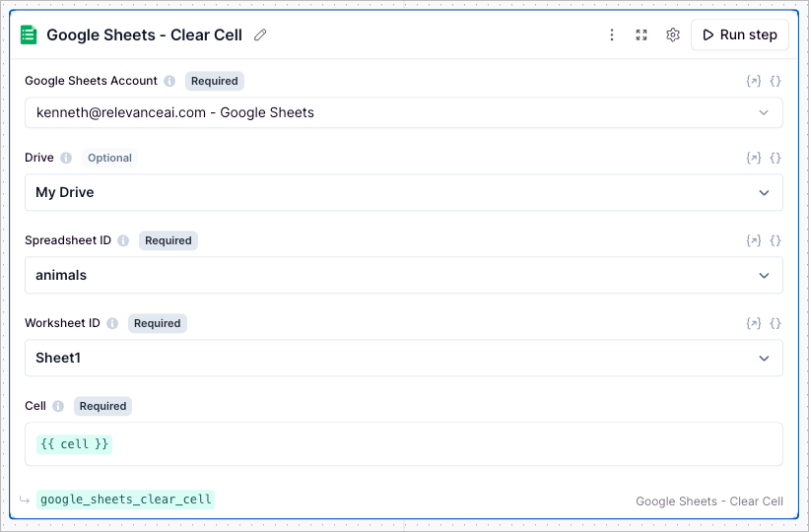Open the My Drive dropdown
The width and height of the screenshot is (809, 532).
[x=403, y=192]
